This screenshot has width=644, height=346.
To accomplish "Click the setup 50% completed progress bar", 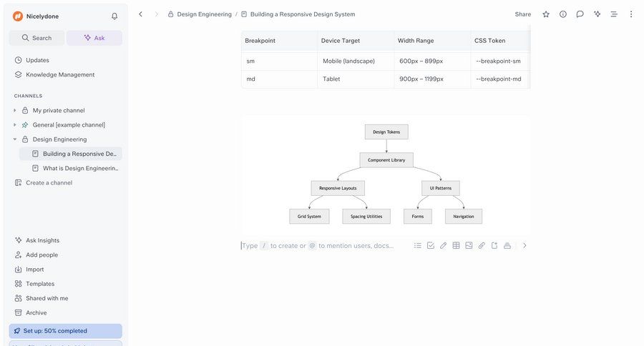I will click(65, 331).
